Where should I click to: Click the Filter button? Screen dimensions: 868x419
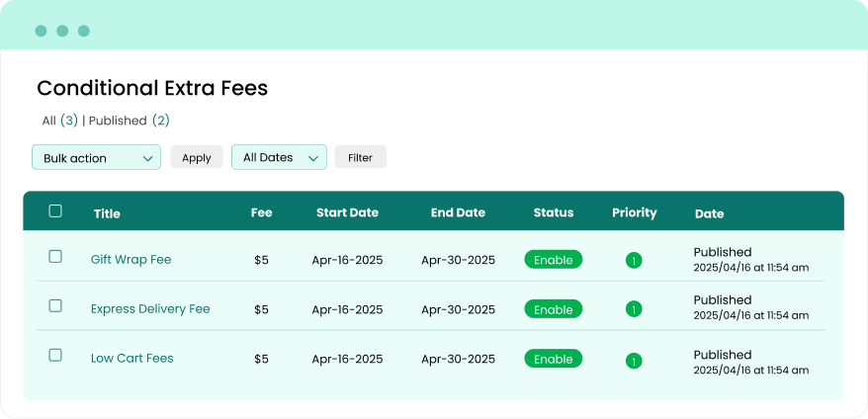tap(360, 157)
